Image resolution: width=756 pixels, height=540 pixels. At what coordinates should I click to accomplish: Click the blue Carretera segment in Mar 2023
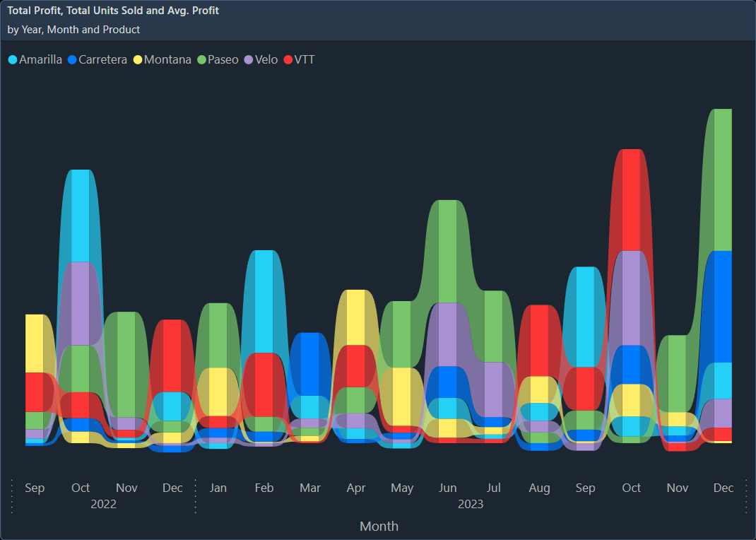point(310,364)
